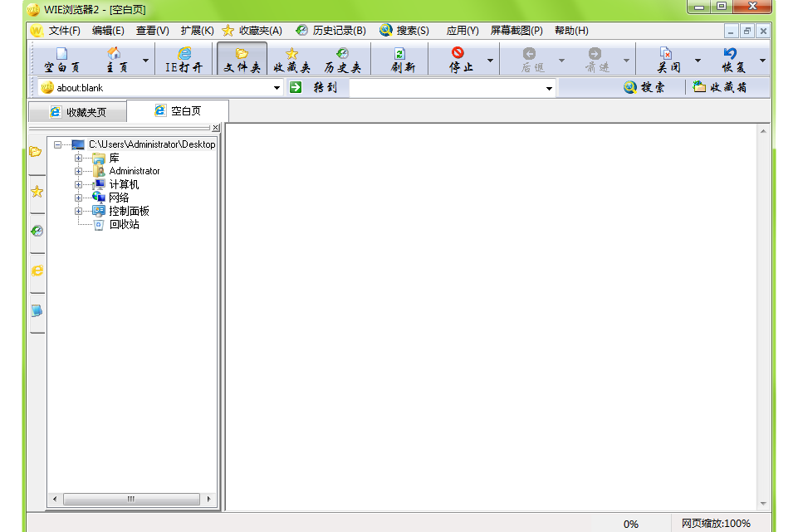Select blue book icon in left sidebar

37,310
